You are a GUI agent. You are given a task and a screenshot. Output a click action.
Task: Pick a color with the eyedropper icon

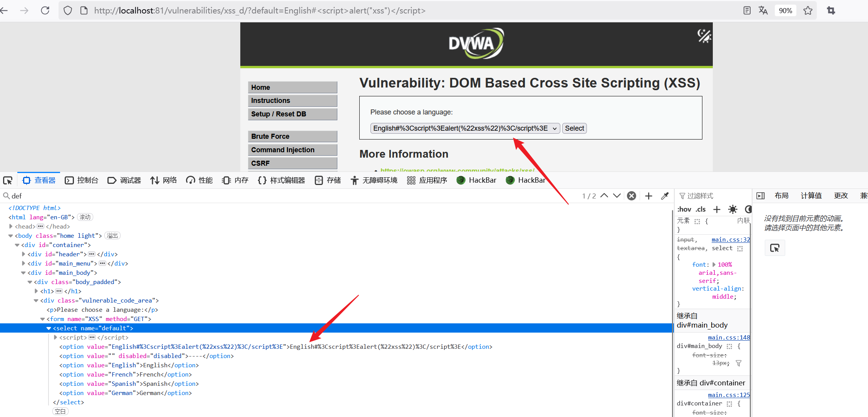(x=665, y=196)
